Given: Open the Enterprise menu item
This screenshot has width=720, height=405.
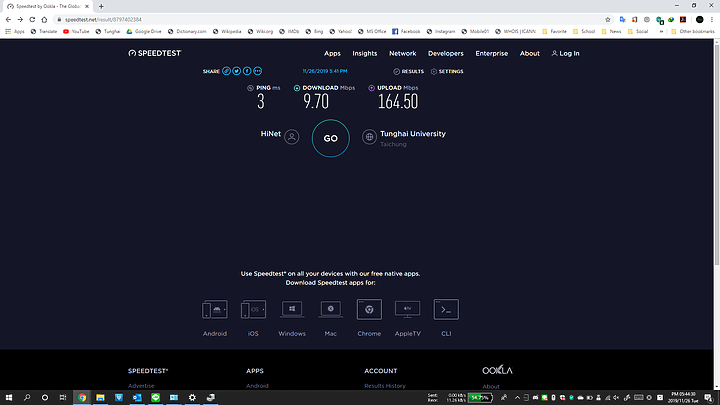Looking at the screenshot, I should (x=491, y=53).
